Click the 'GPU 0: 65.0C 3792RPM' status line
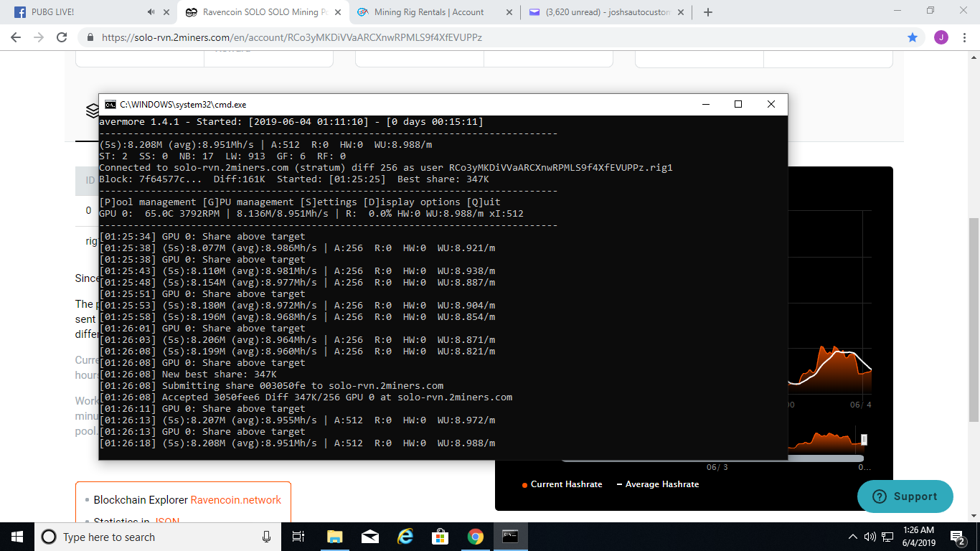Viewport: 980px width, 551px height. tap(311, 214)
